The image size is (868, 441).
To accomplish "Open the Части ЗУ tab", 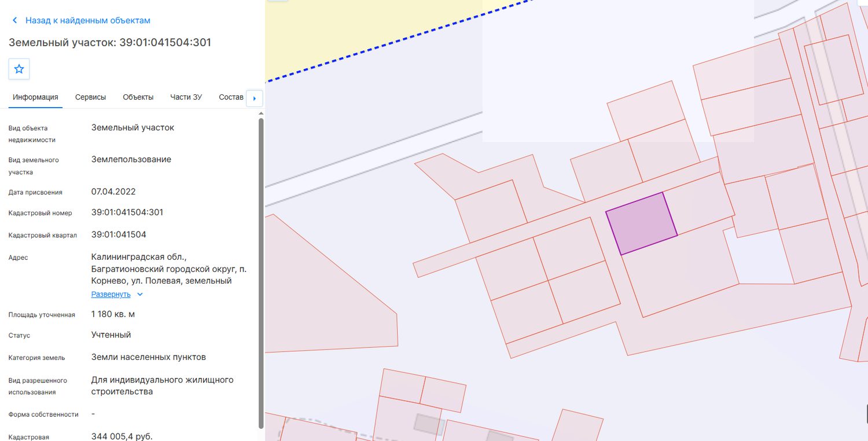I will [x=186, y=97].
